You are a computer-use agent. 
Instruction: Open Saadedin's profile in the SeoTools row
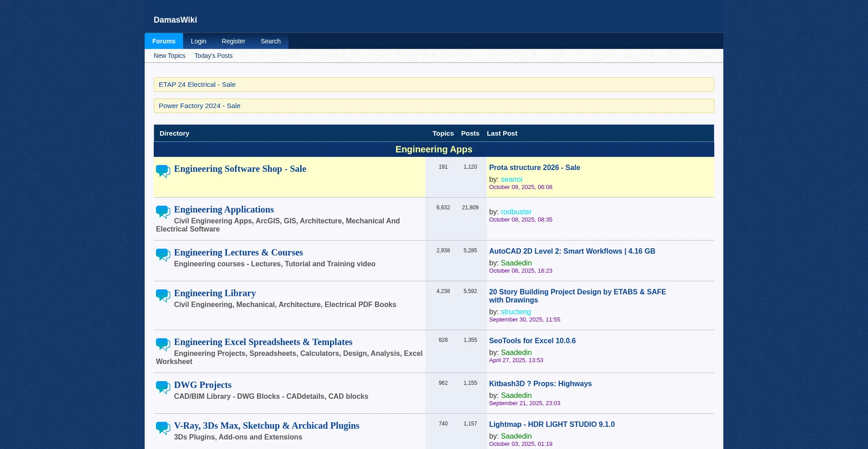(516, 352)
